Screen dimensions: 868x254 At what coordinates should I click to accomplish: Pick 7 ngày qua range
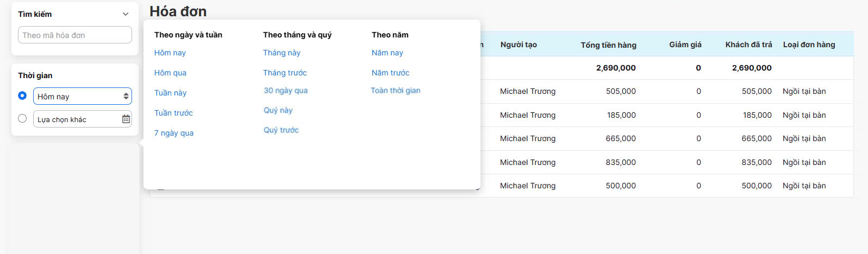click(x=173, y=133)
